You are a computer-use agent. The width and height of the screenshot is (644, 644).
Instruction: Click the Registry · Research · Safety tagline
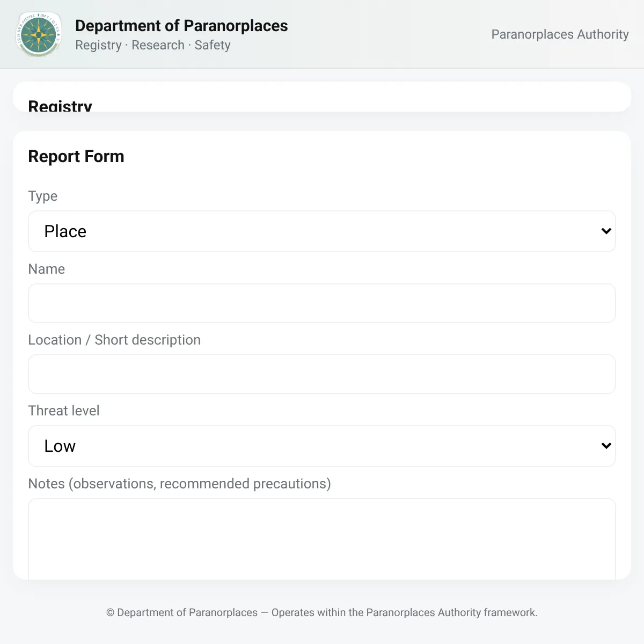(153, 45)
